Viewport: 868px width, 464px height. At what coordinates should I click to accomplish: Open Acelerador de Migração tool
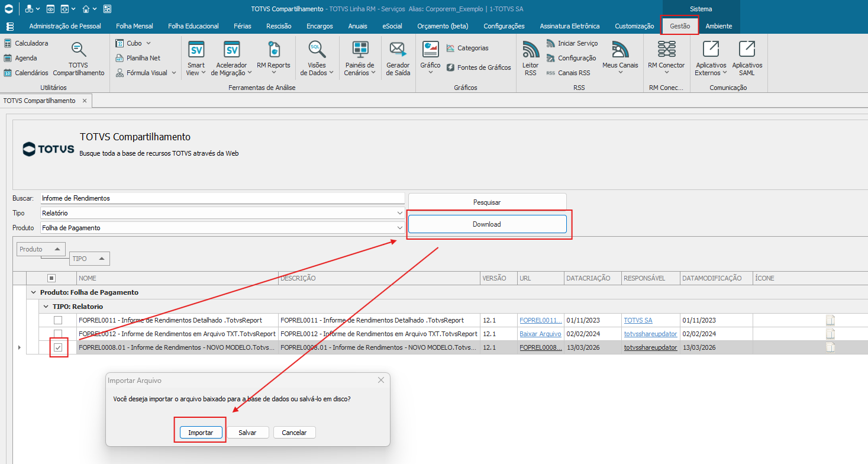[x=232, y=59]
